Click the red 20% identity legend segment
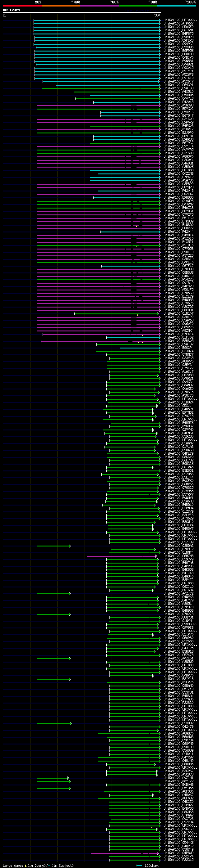Image resolution: width=199 pixels, height=868 pixels. tap(22, 6)
